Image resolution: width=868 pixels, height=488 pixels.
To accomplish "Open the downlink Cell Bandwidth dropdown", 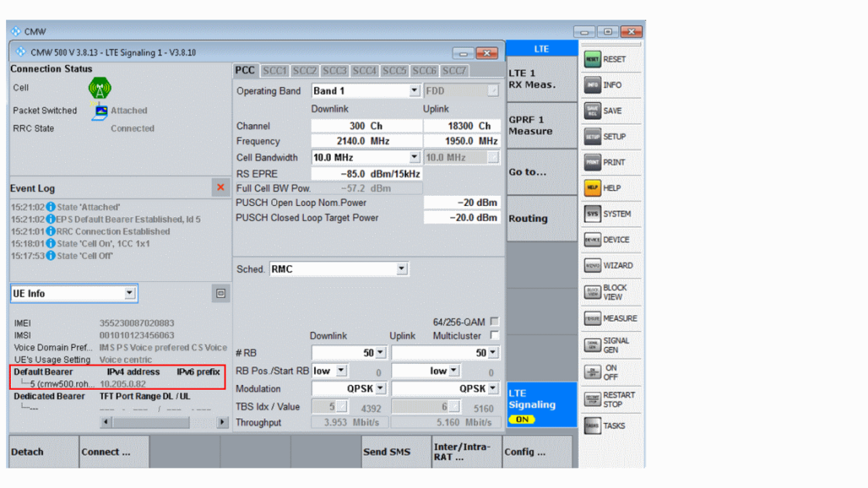I will coord(414,157).
